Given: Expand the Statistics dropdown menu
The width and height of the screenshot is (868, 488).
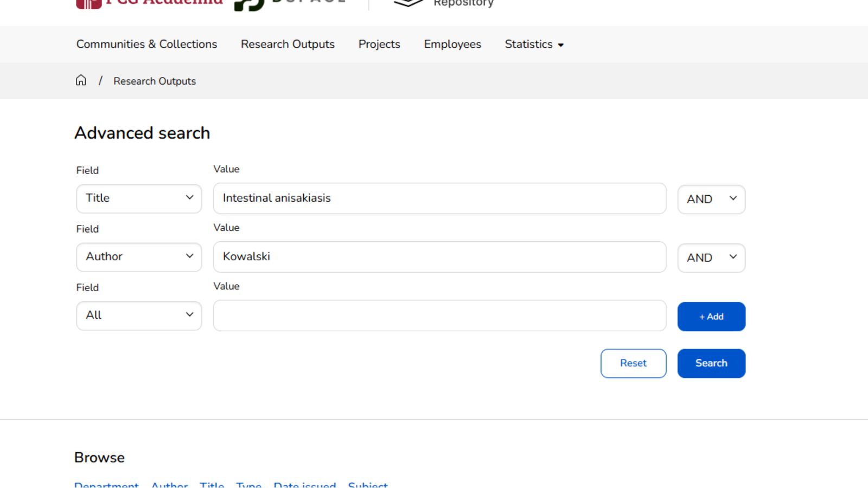Looking at the screenshot, I should [534, 44].
